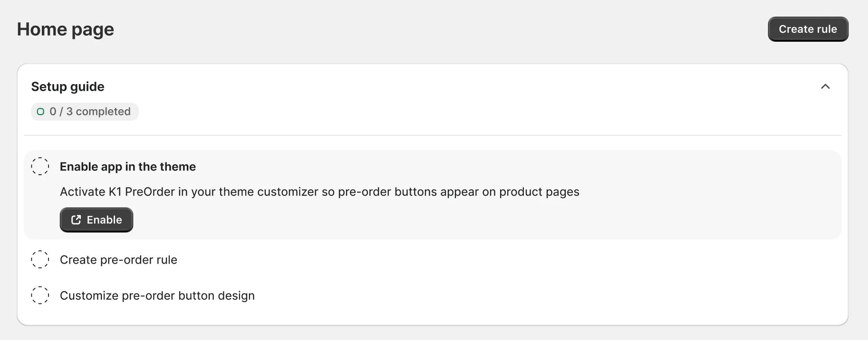868x340 pixels.
Task: Expand the 'Create pre-order rule' step label
Action: [x=118, y=260]
